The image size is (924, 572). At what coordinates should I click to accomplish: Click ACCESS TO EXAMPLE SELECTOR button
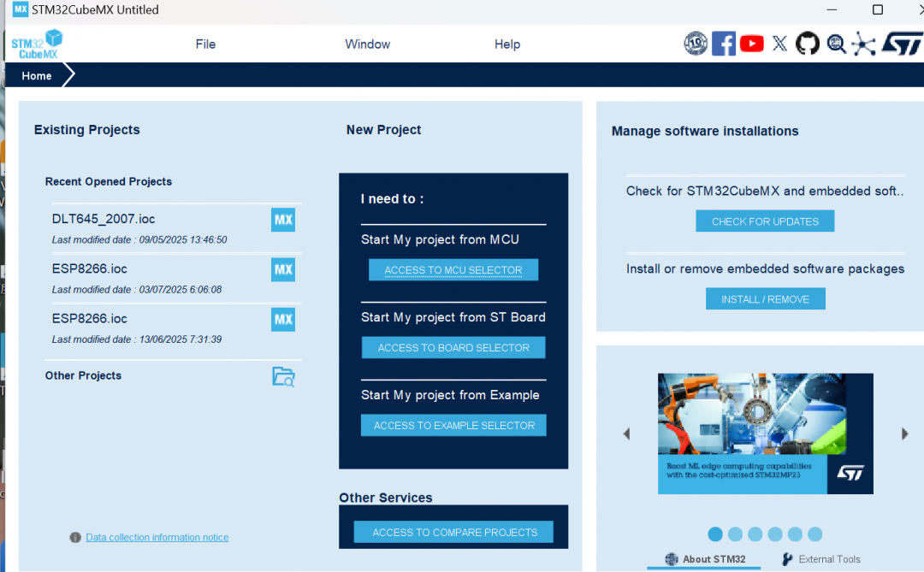coord(453,425)
